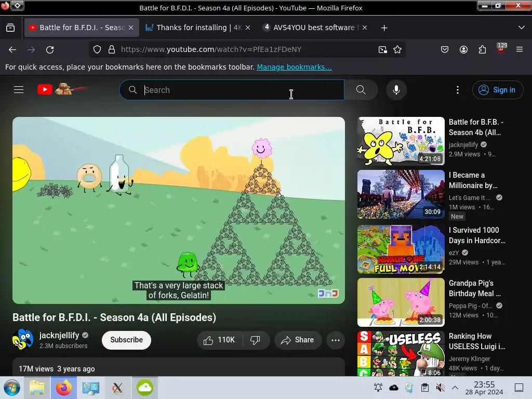Screen dimensions: 532x399
Task: Click the 17M views 3 years ago description
Action: 57,369
